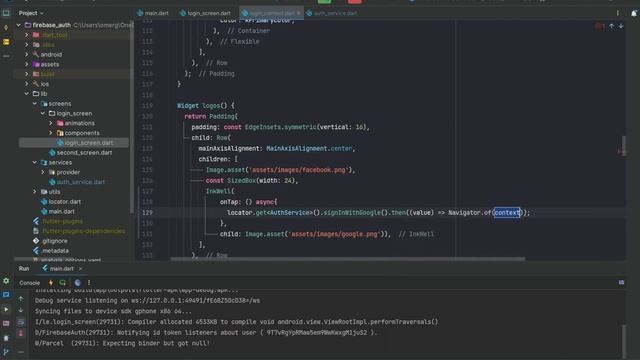640x360 pixels.
Task: Click the red error indicator in editor
Action: pos(600,26)
